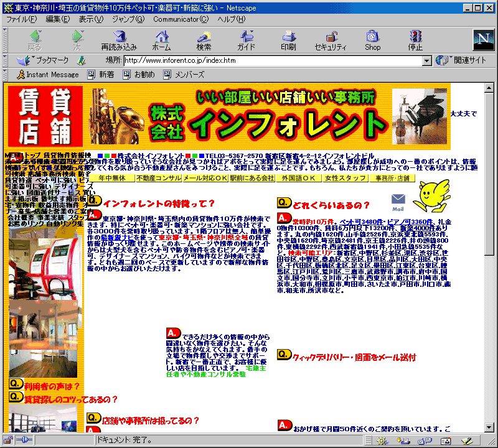The width and height of the screenshot is (498, 448).
Task: Collapse the personal toolbar grip handle
Action: pos(5,75)
